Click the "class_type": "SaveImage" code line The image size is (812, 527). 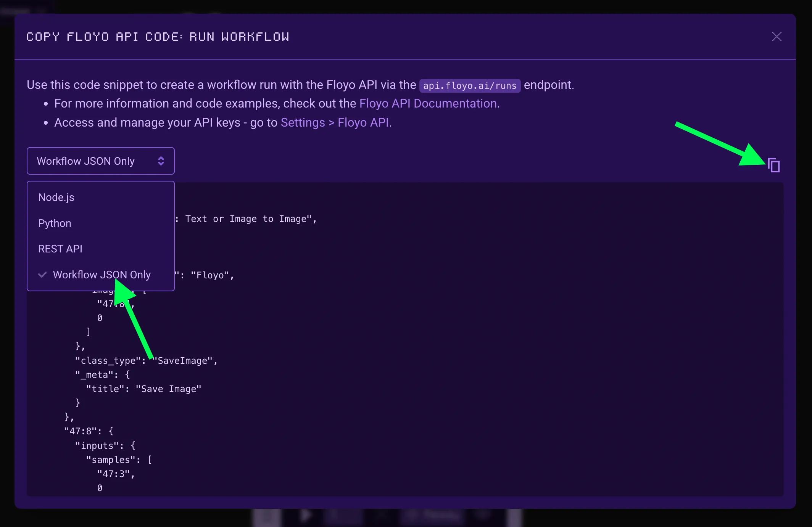[x=146, y=361]
